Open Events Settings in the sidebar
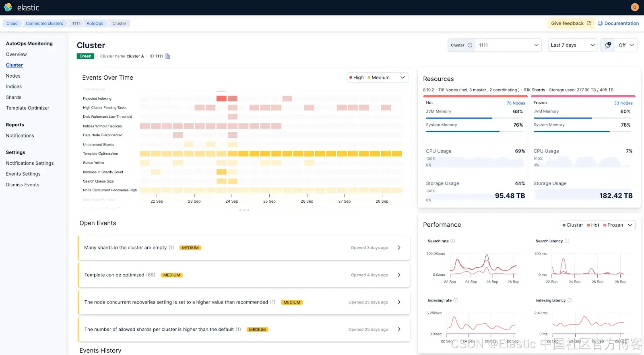Screen dimensions: 644x355 23,174
